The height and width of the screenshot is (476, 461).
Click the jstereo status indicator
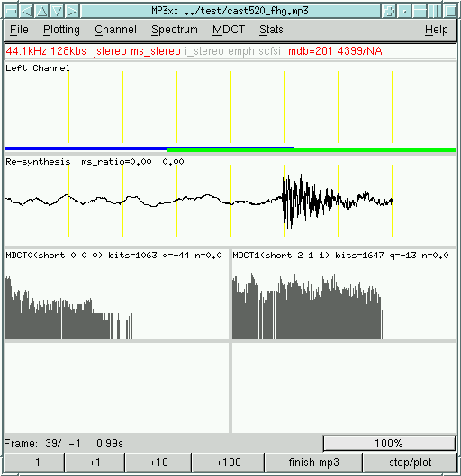click(x=110, y=51)
